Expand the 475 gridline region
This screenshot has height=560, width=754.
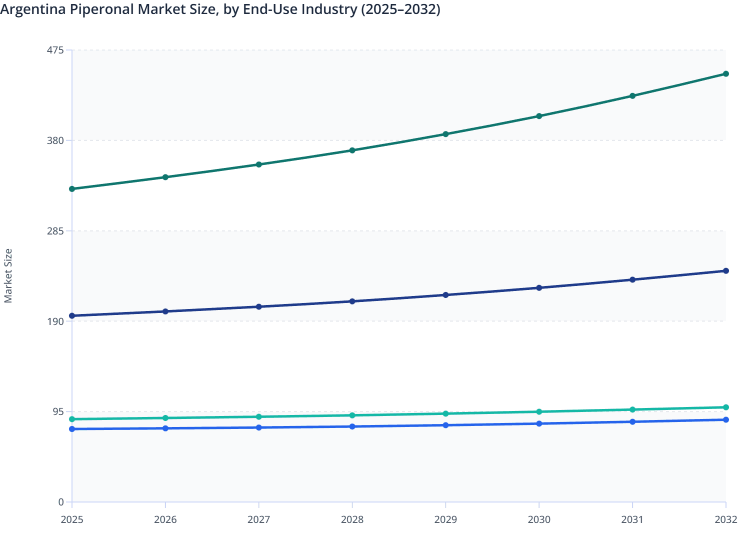click(395, 49)
